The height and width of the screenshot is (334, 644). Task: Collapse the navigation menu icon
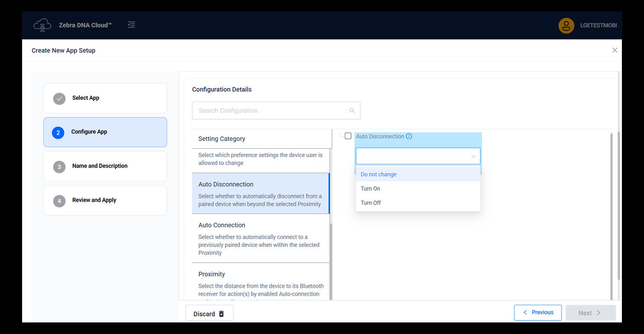click(x=131, y=24)
